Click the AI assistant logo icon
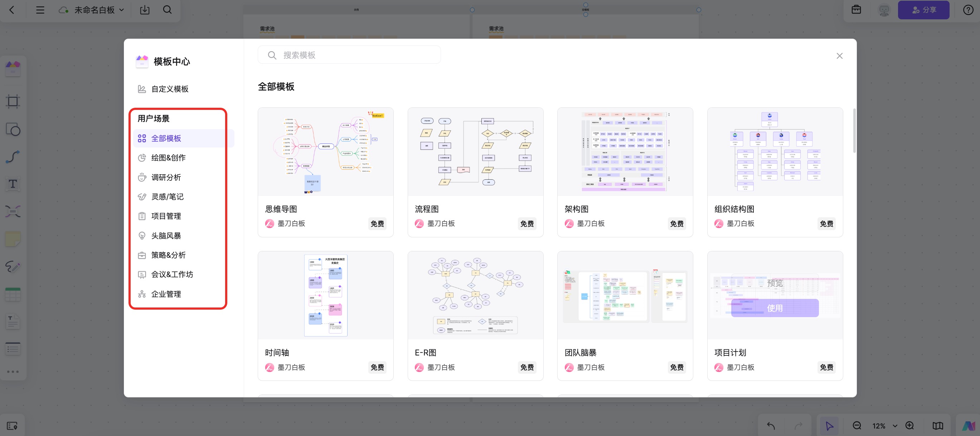The width and height of the screenshot is (980, 436). (969, 425)
